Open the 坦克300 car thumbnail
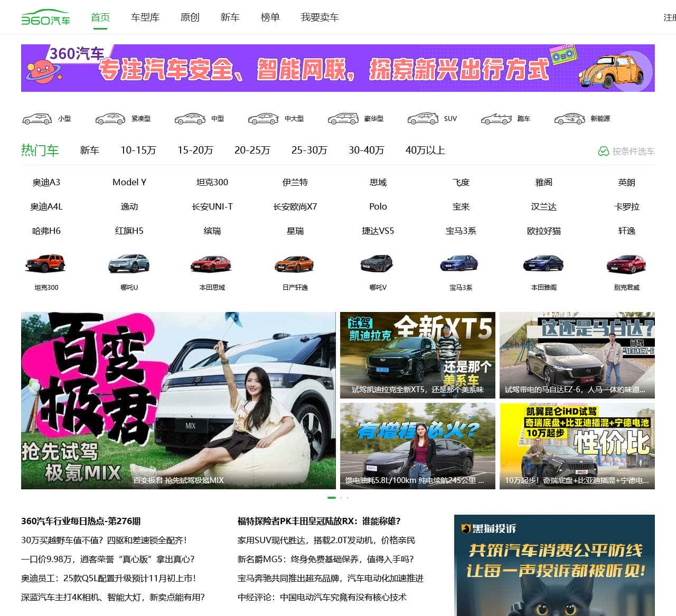Screen dimensions: 676x616 coord(46,263)
